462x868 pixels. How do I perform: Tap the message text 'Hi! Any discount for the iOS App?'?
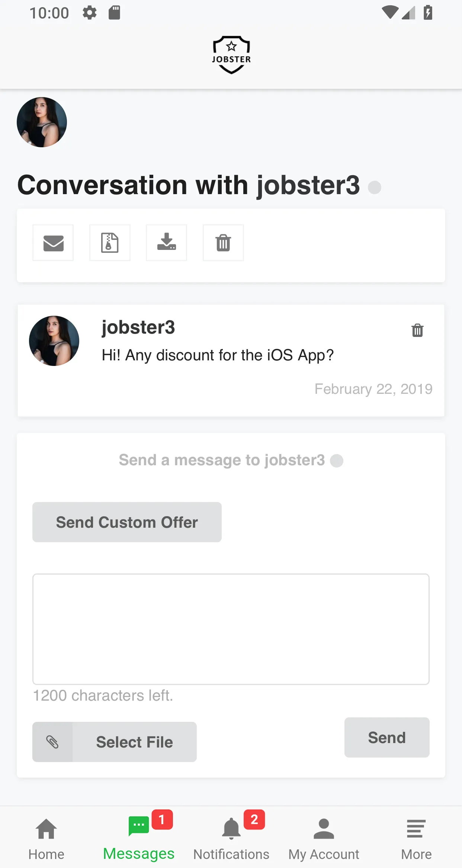click(218, 355)
